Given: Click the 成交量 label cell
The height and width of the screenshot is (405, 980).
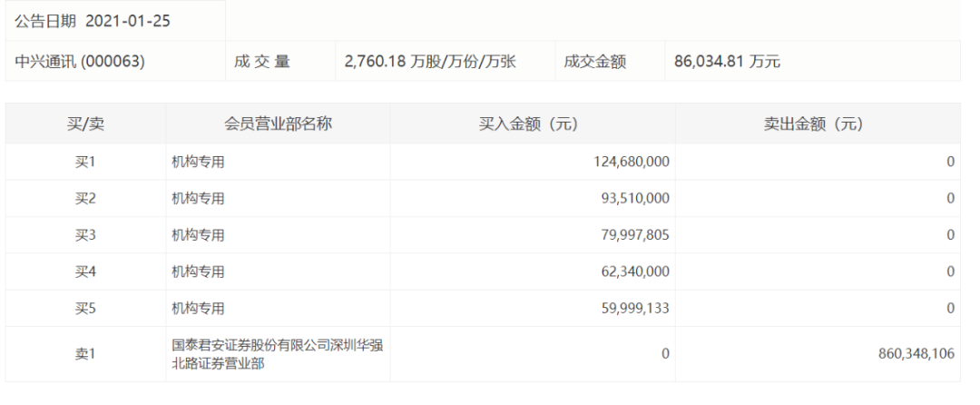Looking at the screenshot, I should click(262, 62).
